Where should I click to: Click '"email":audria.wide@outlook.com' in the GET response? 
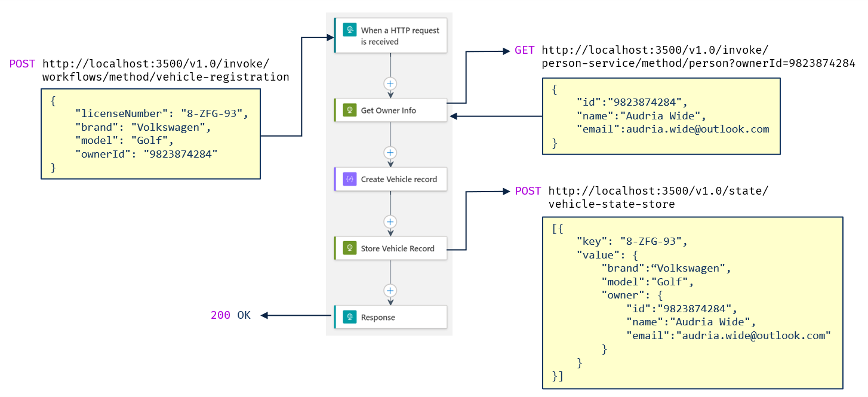[673, 129]
